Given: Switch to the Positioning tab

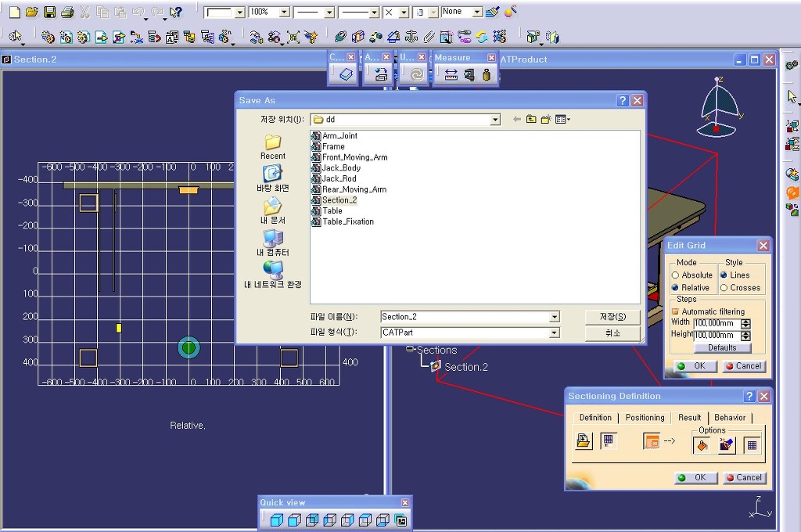Looking at the screenshot, I should pos(645,418).
